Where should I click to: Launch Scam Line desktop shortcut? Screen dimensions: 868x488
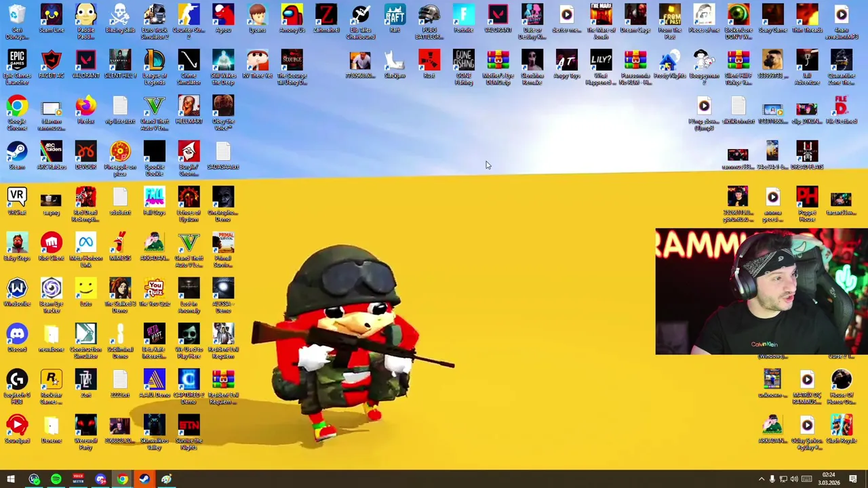point(52,18)
